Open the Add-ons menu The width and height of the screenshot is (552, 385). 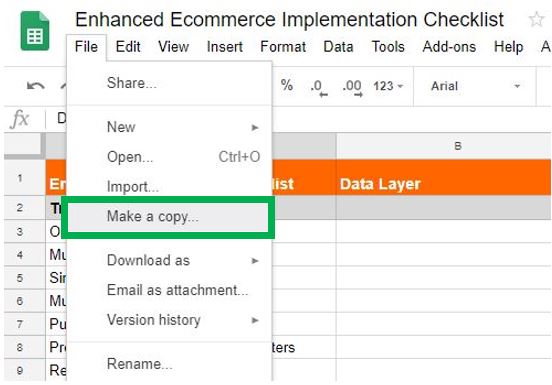(449, 46)
